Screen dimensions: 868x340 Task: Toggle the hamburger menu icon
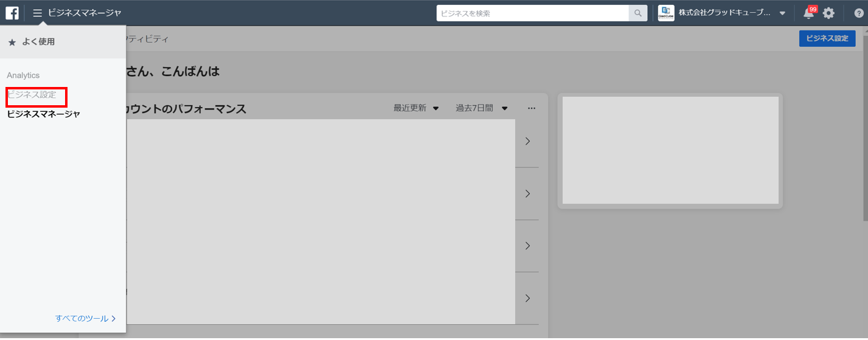tap(38, 13)
